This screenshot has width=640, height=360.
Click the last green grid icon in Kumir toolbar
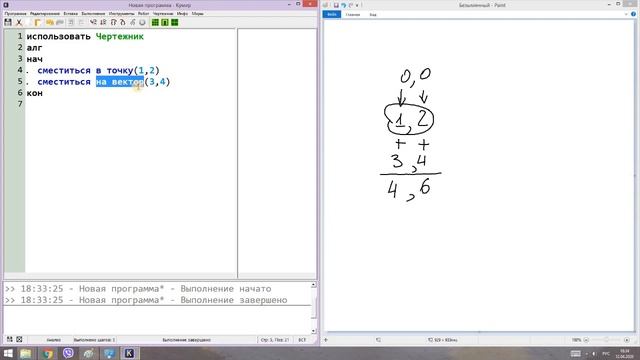pyautogui.click(x=175, y=22)
